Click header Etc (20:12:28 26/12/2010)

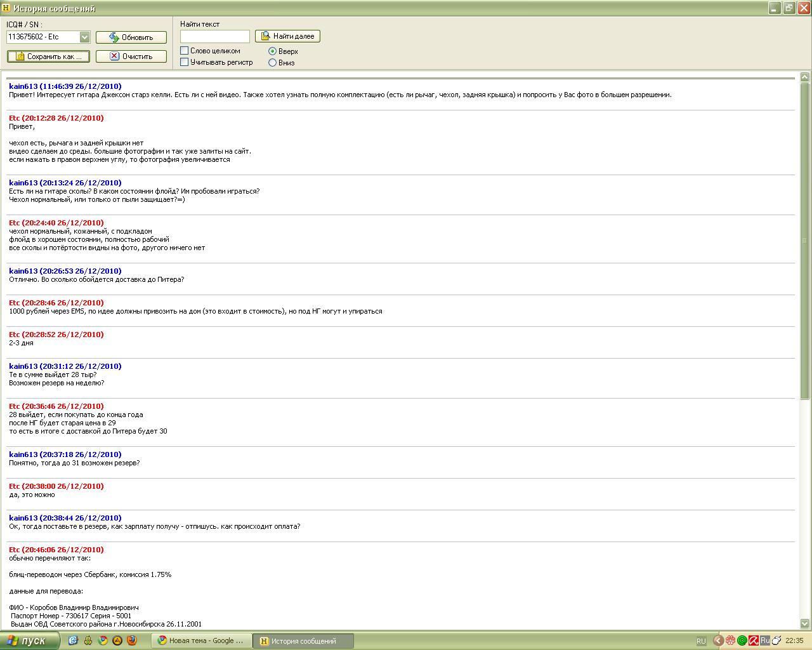tap(56, 118)
